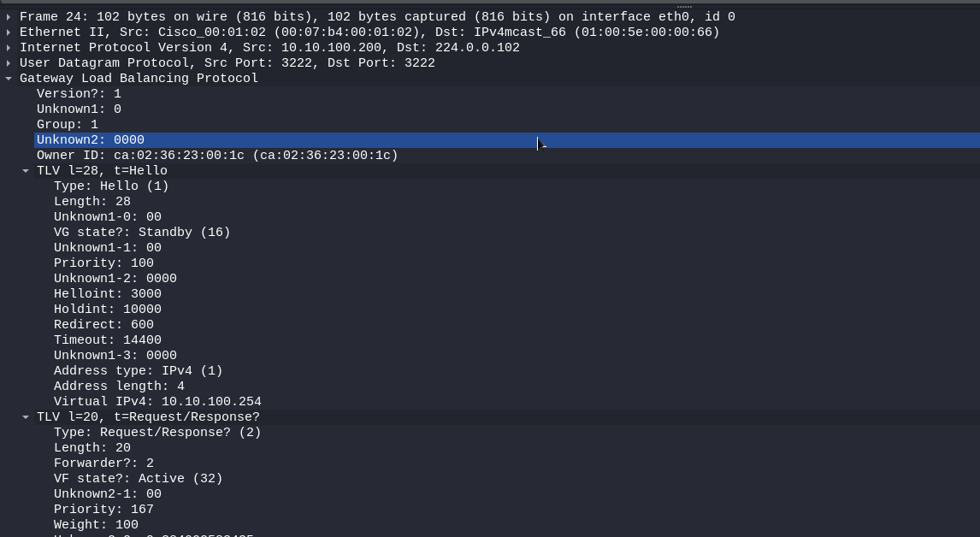This screenshot has height=537, width=980.
Task: Expand the Frame 24 details row
Action: [9, 17]
